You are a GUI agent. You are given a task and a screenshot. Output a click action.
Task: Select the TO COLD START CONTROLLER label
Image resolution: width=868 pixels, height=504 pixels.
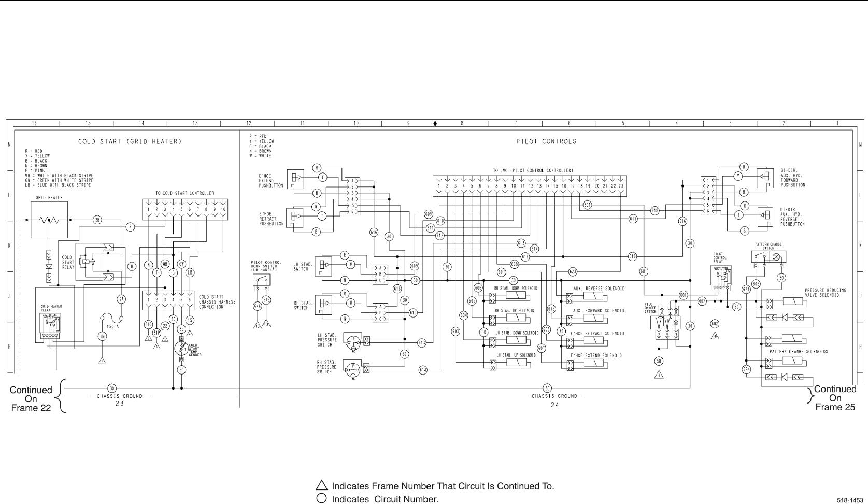pyautogui.click(x=184, y=193)
